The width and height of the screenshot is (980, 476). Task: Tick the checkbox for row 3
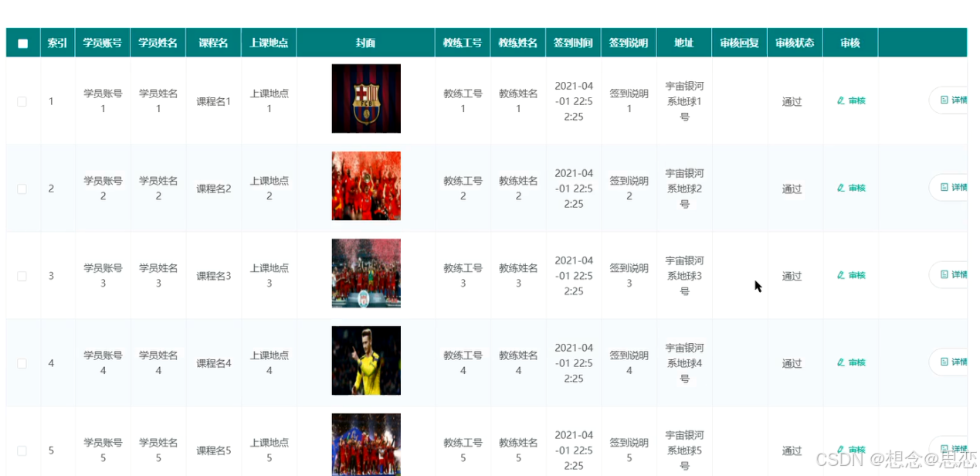pyautogui.click(x=22, y=276)
